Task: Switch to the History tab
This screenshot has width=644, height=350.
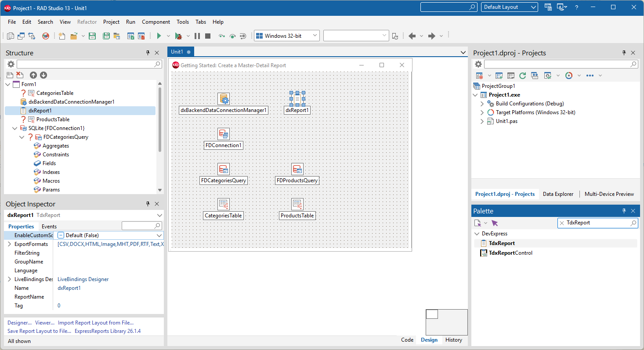Action: (x=454, y=340)
